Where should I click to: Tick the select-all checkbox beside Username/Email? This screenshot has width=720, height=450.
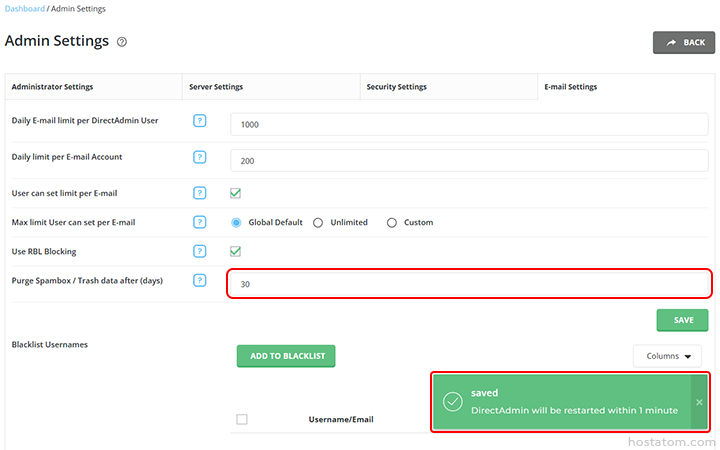point(242,419)
